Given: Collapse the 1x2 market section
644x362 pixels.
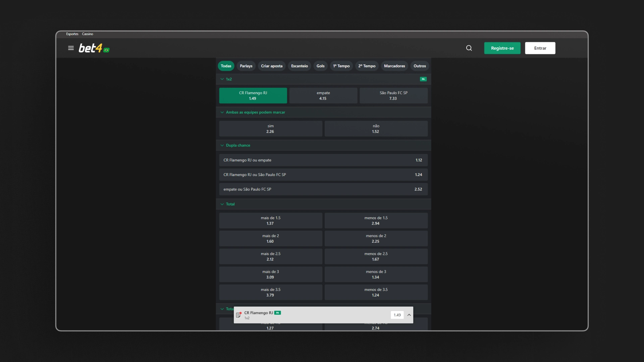Looking at the screenshot, I should point(222,79).
